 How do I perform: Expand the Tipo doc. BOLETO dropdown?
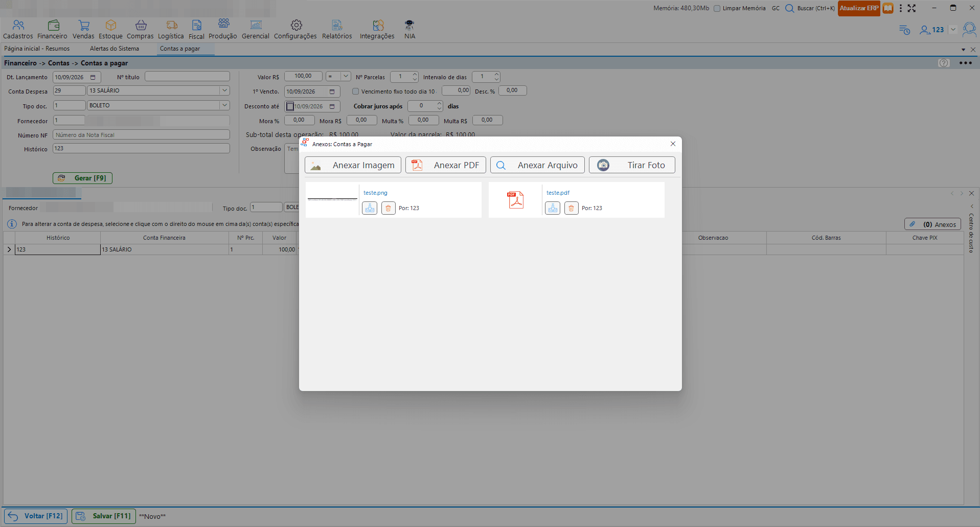pos(224,105)
